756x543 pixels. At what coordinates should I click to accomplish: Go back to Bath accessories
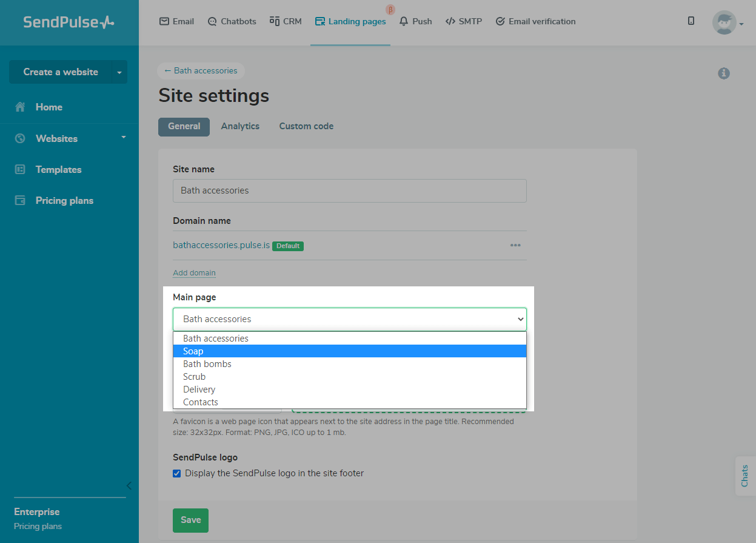[201, 70]
